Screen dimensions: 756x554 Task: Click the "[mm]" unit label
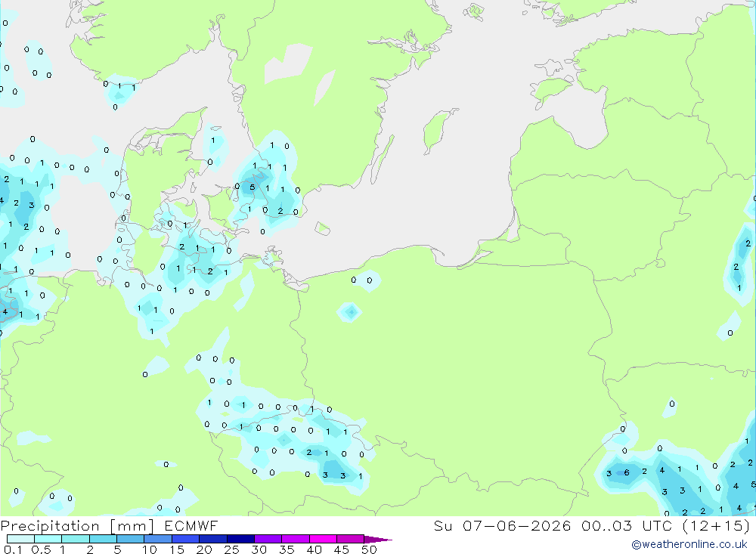pos(132,526)
